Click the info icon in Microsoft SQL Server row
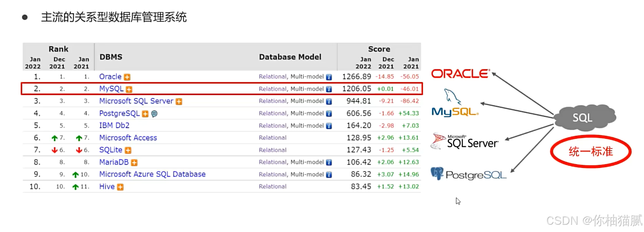The image size is (644, 232). (x=329, y=102)
